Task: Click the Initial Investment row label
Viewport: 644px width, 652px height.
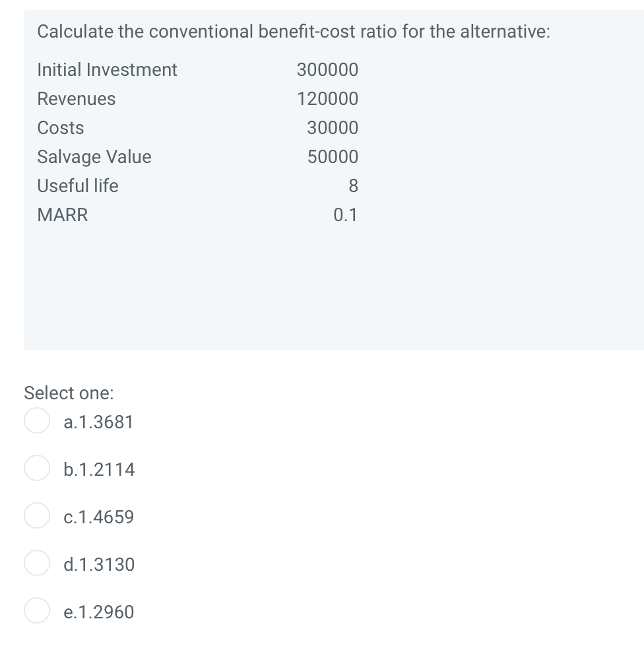Action: pos(107,69)
